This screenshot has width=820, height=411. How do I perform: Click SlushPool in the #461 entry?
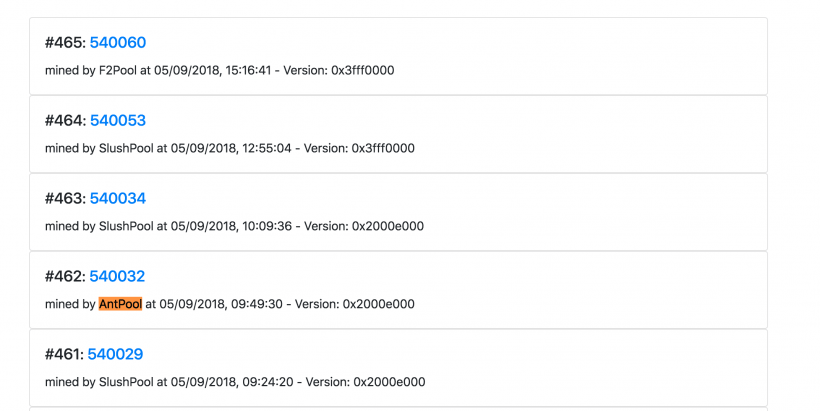pos(125,382)
